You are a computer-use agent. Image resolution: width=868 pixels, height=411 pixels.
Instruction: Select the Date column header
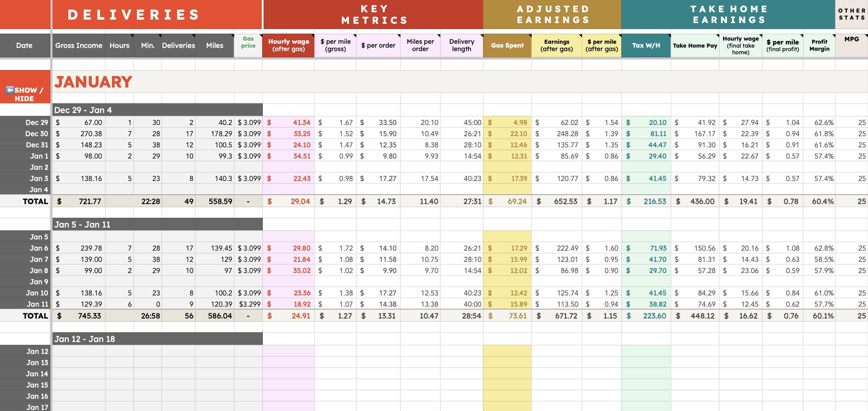coord(24,46)
